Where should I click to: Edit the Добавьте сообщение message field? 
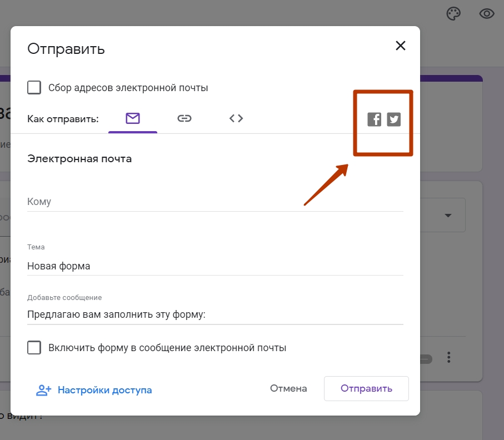pos(215,314)
